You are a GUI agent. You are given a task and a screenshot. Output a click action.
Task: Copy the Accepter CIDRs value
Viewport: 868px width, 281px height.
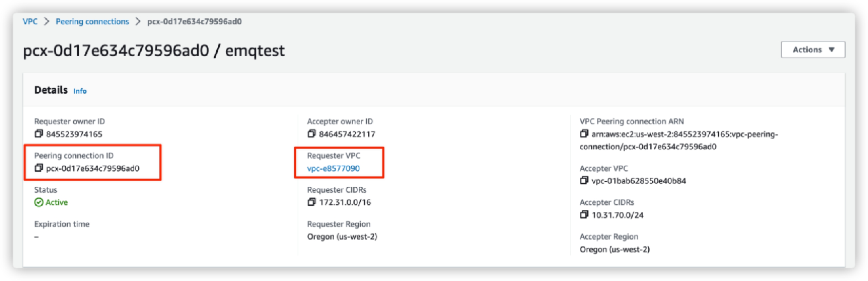[x=584, y=214]
